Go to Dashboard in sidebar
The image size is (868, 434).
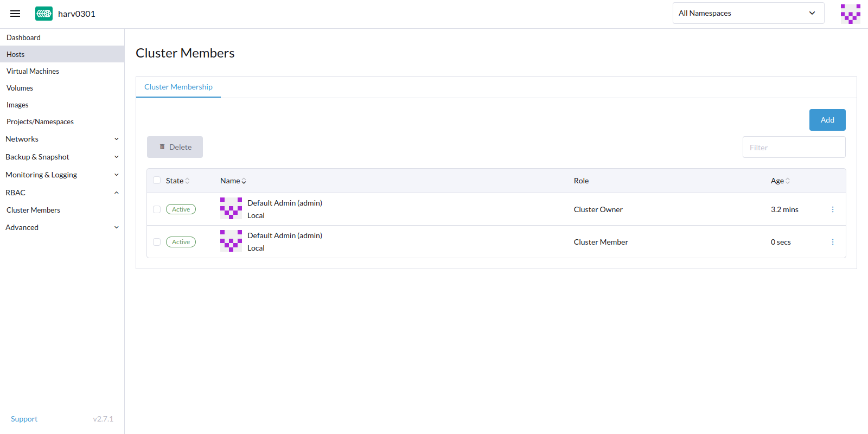click(x=62, y=37)
